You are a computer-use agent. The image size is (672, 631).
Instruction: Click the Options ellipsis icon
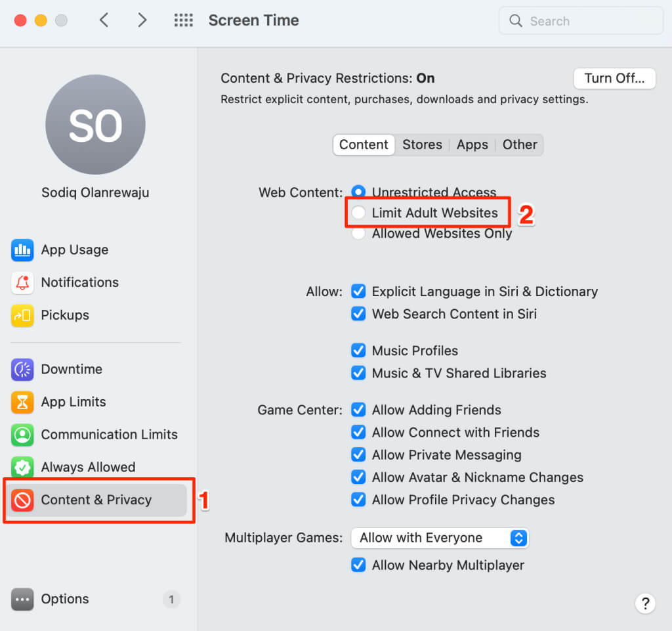pos(22,599)
